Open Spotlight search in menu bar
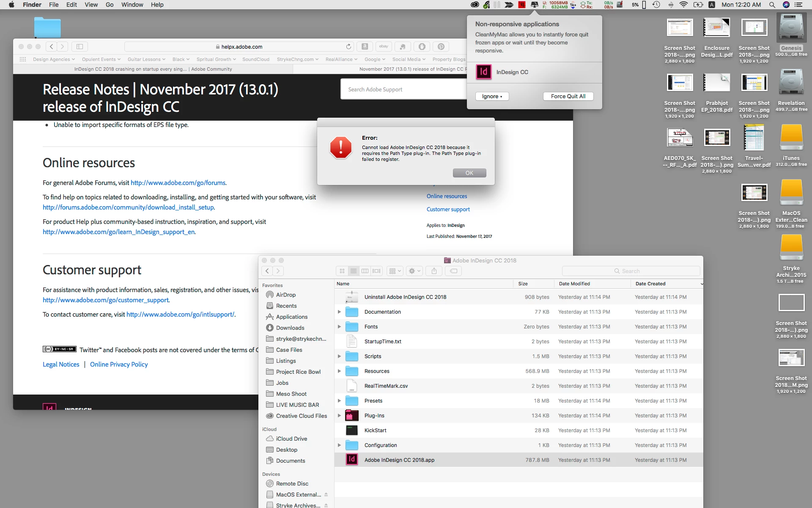Image resolution: width=812 pixels, height=508 pixels. tap(772, 5)
